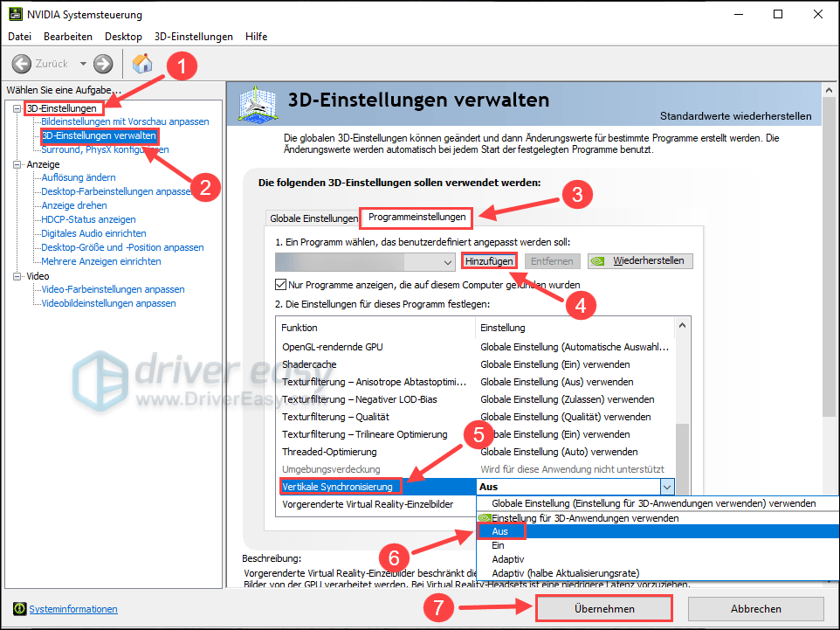The image size is (840, 630).
Task: Open 'Desktop-Größe und -Position anpassen'
Action: [122, 247]
